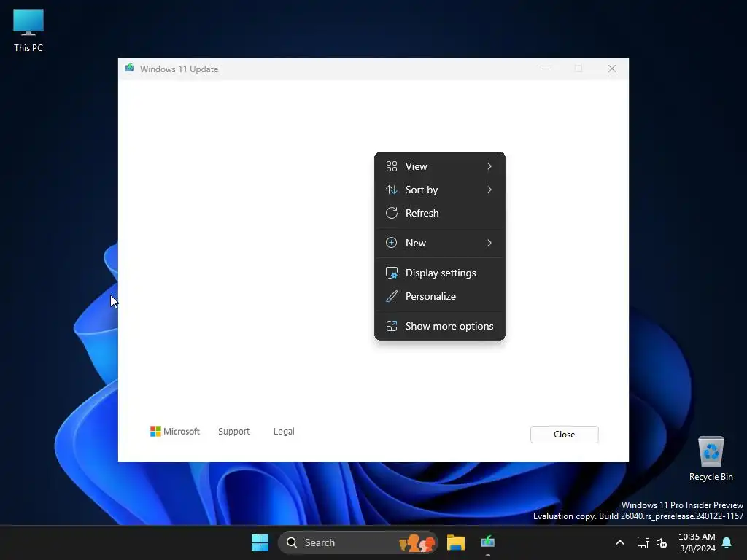Click Show more options

[440, 326]
